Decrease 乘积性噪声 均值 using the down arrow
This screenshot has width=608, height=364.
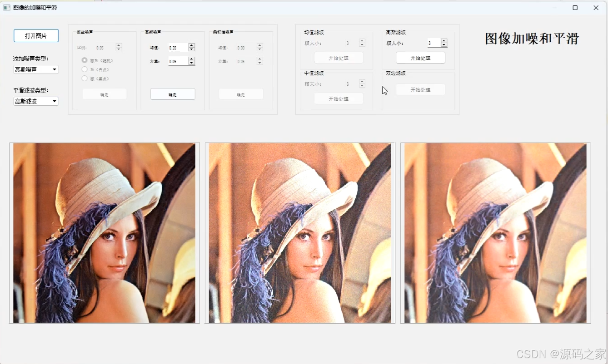pos(259,49)
